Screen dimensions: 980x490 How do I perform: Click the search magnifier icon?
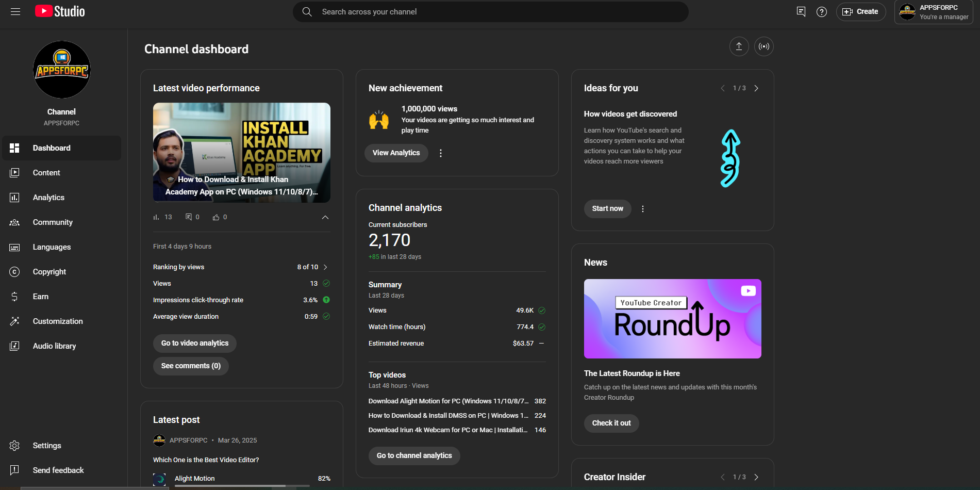[307, 11]
